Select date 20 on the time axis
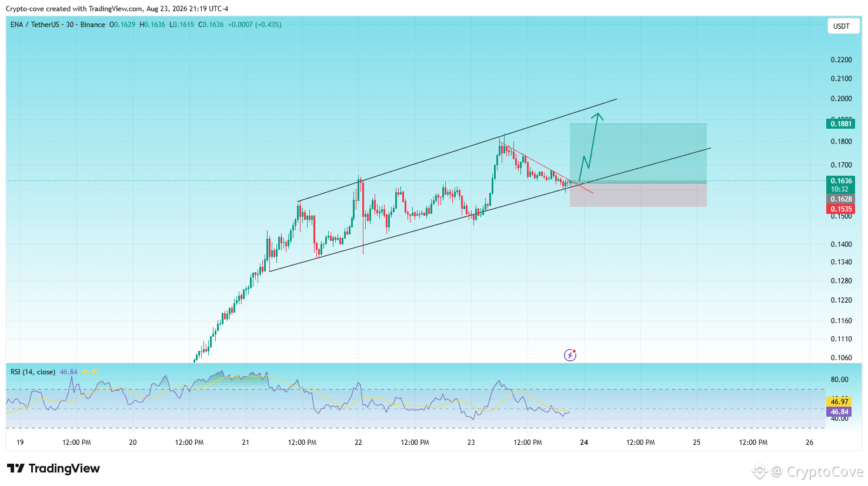The width and height of the screenshot is (868, 486). pyautogui.click(x=133, y=443)
